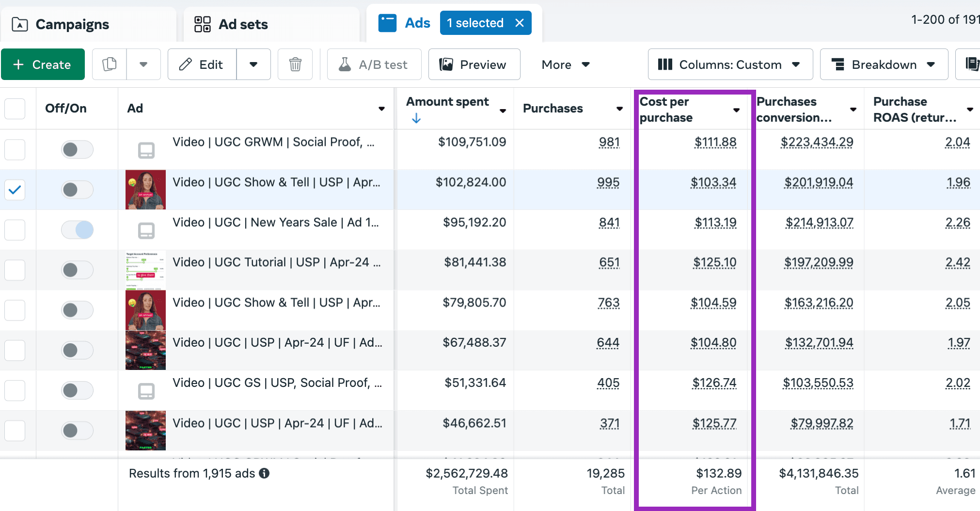The width and height of the screenshot is (980, 511).
Task: Click the 981 purchases value
Action: click(x=609, y=142)
